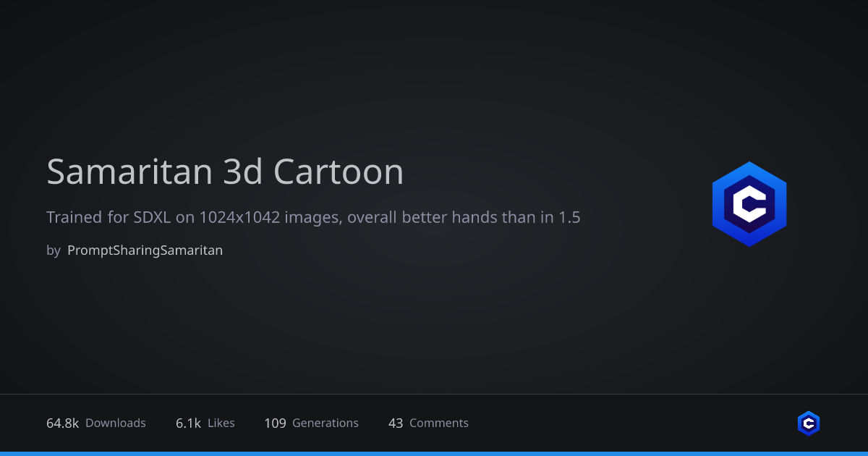The width and height of the screenshot is (868, 456).
Task: Select the model description text line
Action: pos(313,217)
